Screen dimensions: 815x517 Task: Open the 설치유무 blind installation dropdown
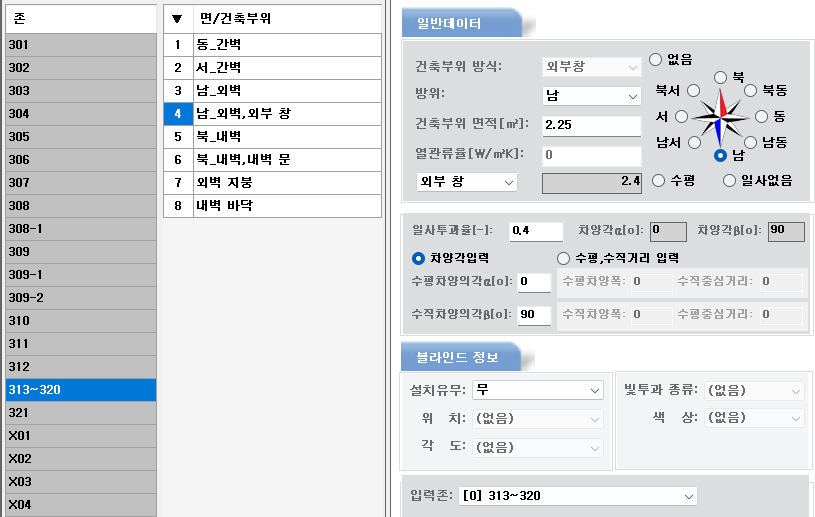pyautogui.click(x=538, y=390)
